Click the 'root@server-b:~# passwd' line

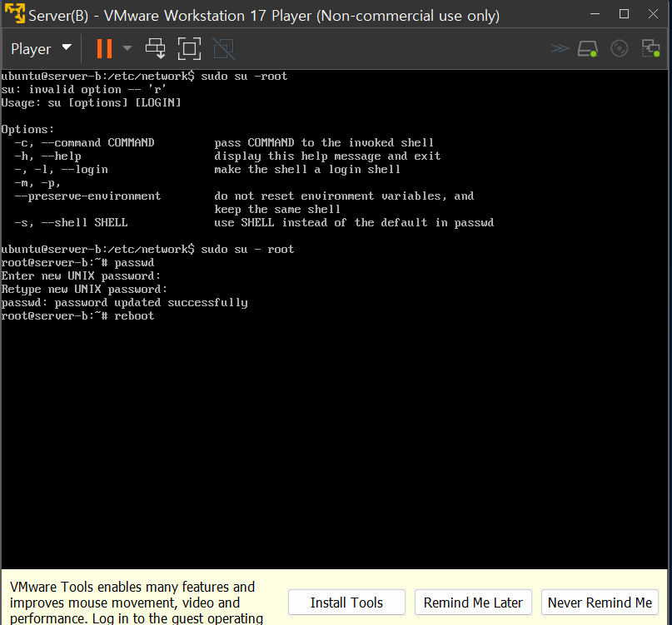tap(77, 263)
